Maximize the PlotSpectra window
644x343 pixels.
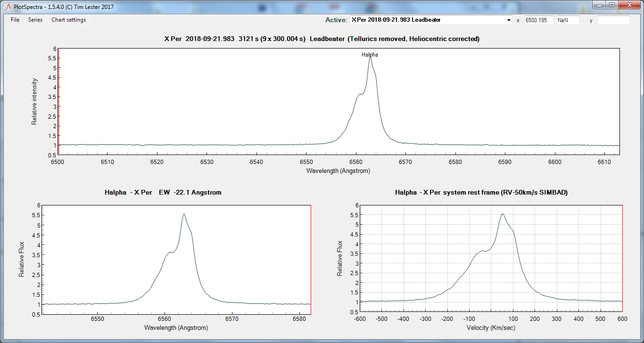[612, 5]
